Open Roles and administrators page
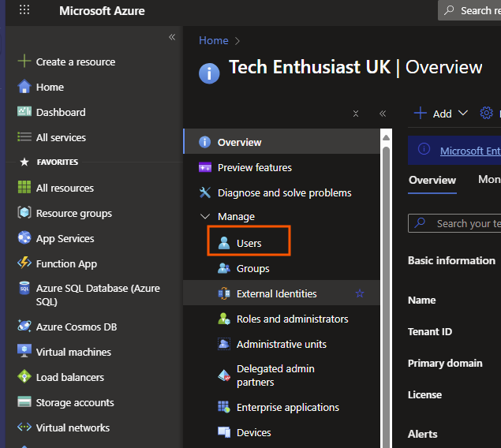Image resolution: width=501 pixels, height=448 pixels. [282, 319]
